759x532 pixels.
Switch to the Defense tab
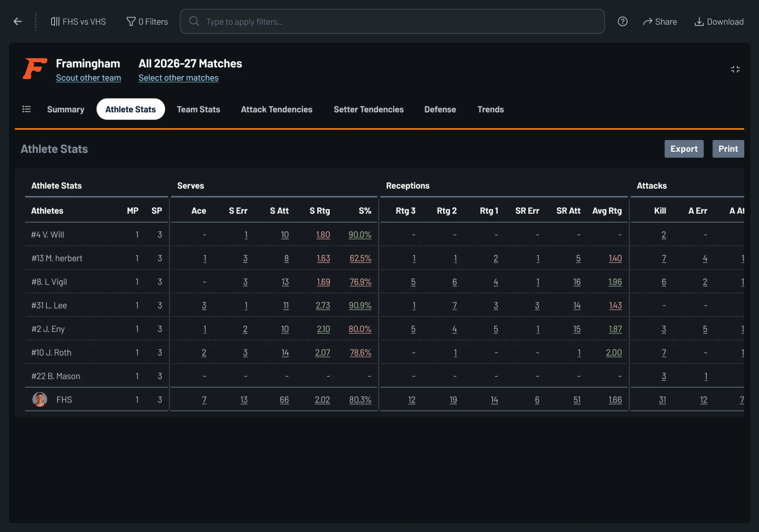[440, 109]
